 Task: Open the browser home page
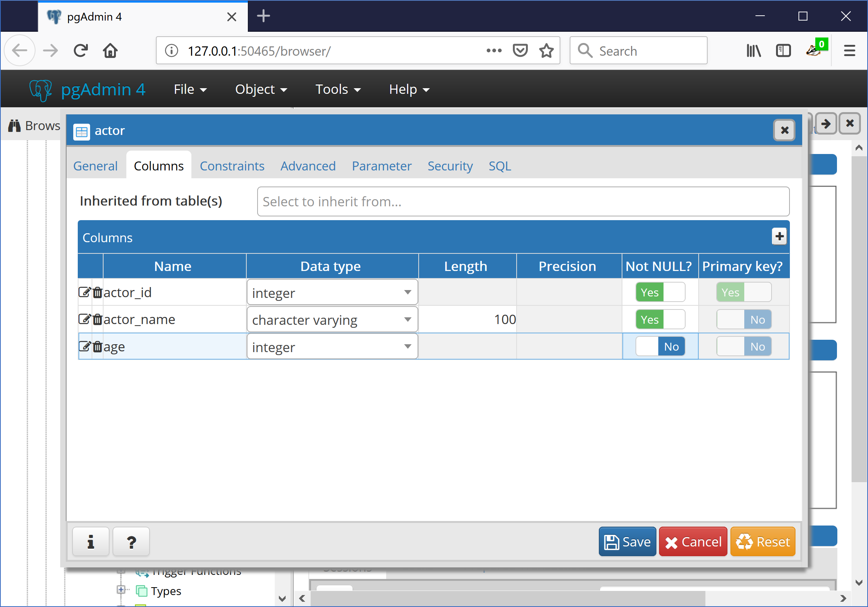[x=110, y=51]
